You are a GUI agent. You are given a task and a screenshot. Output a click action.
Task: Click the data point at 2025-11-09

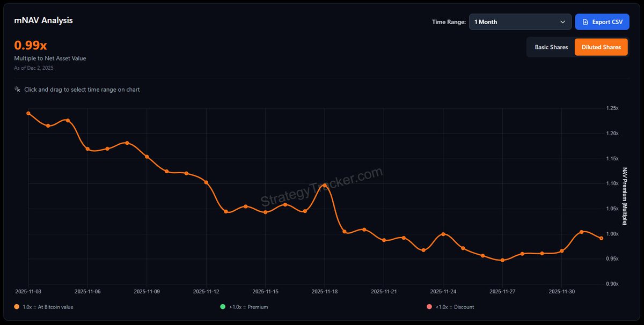(x=147, y=157)
